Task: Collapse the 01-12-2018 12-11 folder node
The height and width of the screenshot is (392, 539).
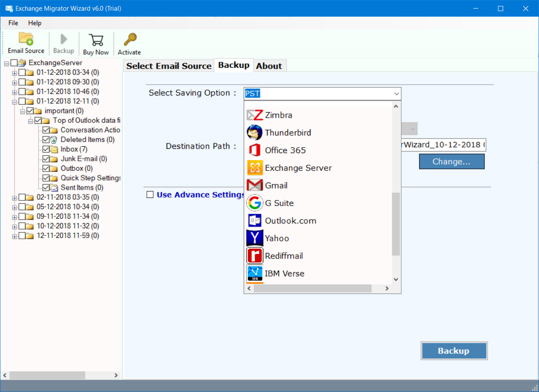Action: 15,102
